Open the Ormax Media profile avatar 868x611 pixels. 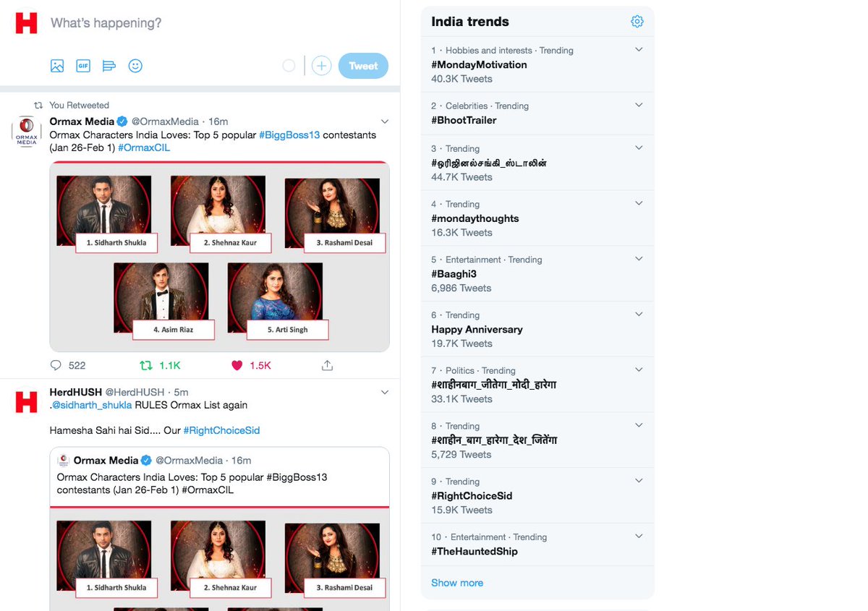pyautogui.click(x=27, y=131)
